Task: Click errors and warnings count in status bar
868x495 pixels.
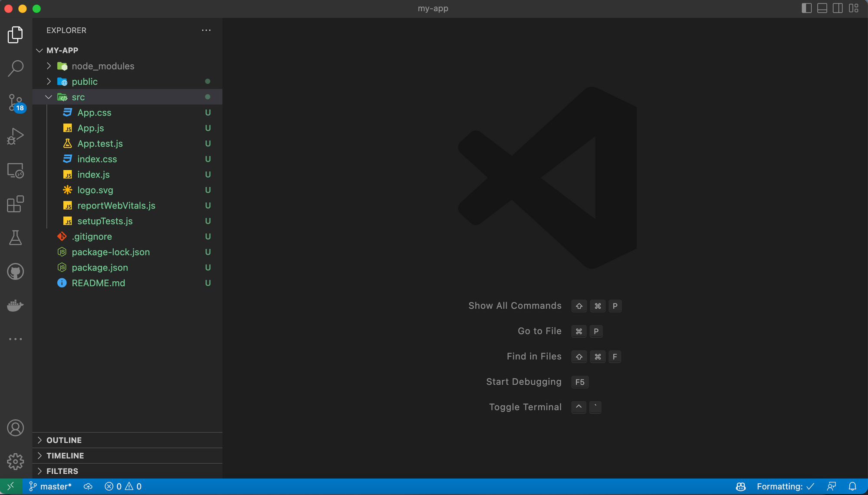Action: tap(123, 487)
